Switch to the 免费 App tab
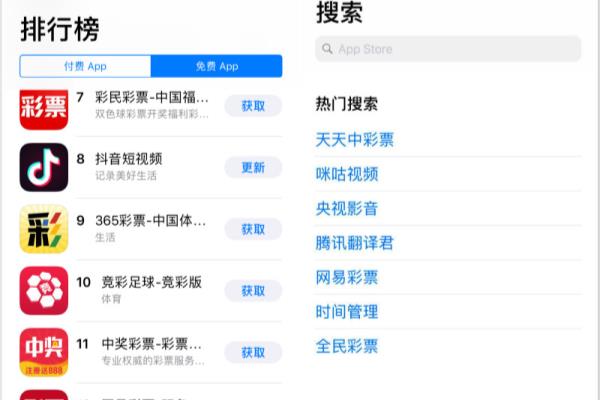This screenshot has height=400, width=600. pyautogui.click(x=217, y=66)
